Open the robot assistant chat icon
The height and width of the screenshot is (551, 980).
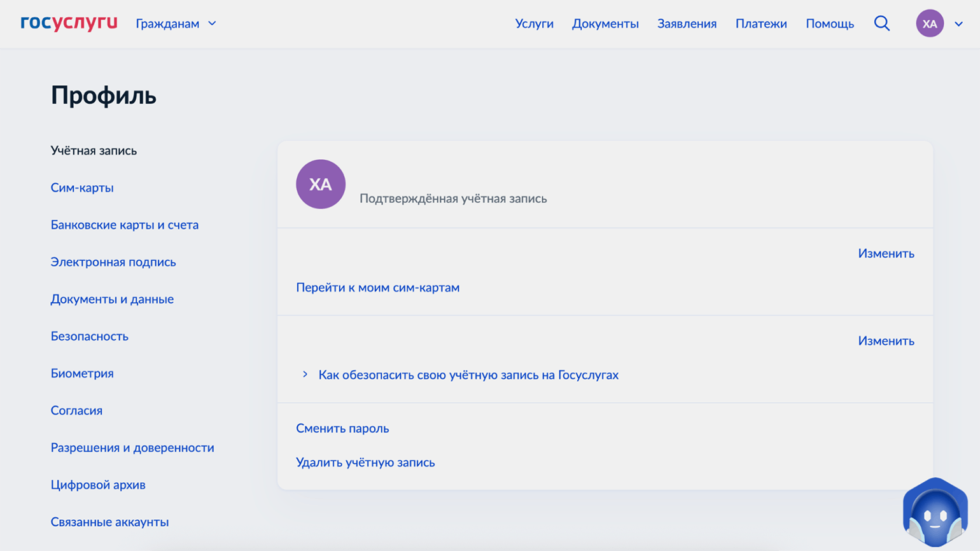coord(934,513)
